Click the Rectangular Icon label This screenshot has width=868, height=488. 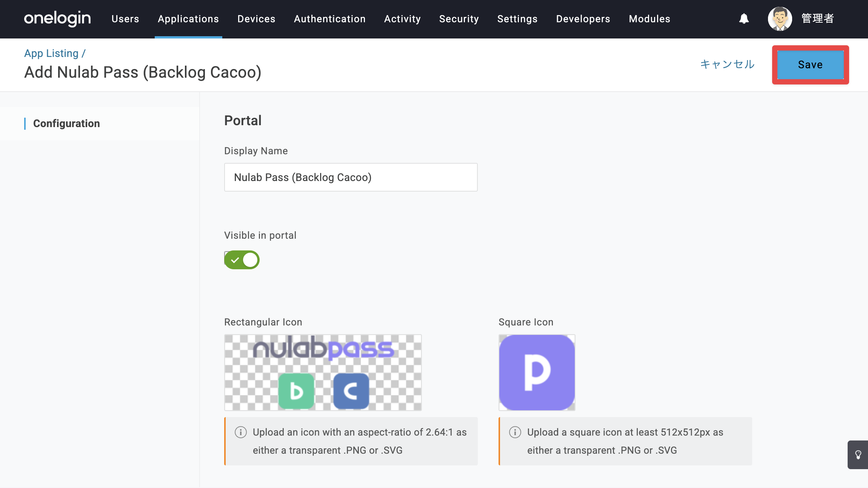(x=263, y=322)
